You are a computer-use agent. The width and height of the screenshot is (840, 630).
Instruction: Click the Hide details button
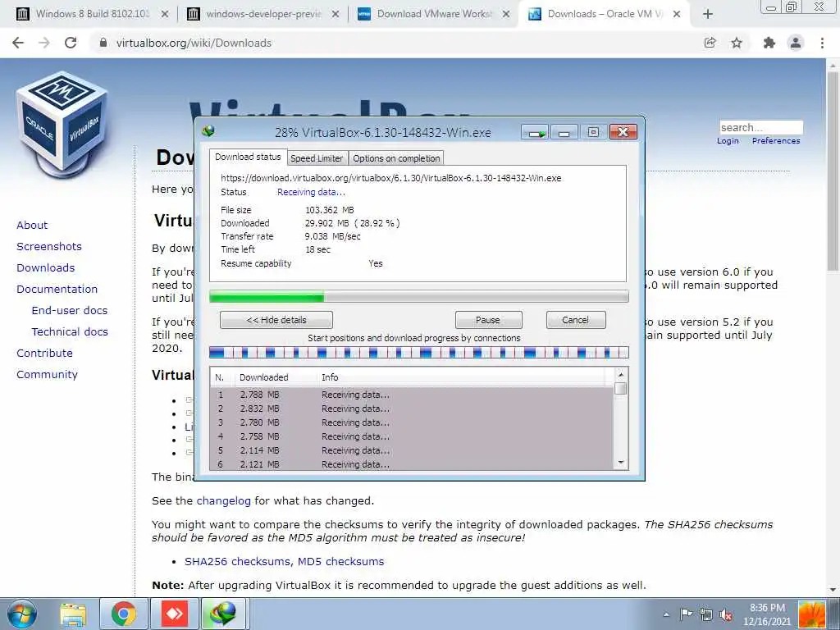[276, 320]
